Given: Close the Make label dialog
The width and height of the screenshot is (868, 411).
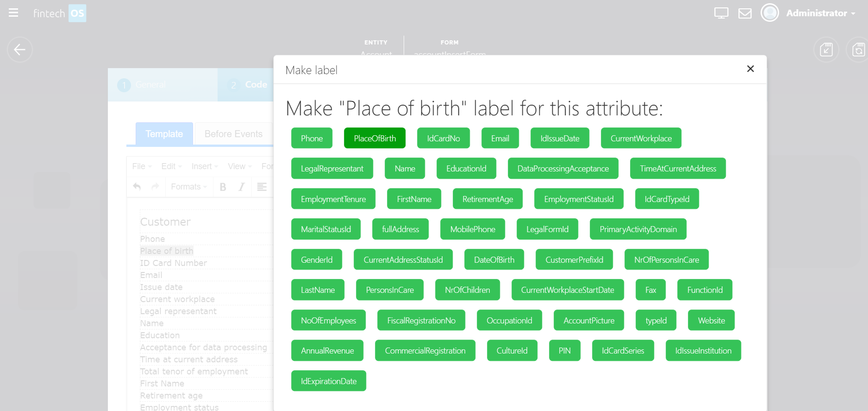Looking at the screenshot, I should pos(750,69).
